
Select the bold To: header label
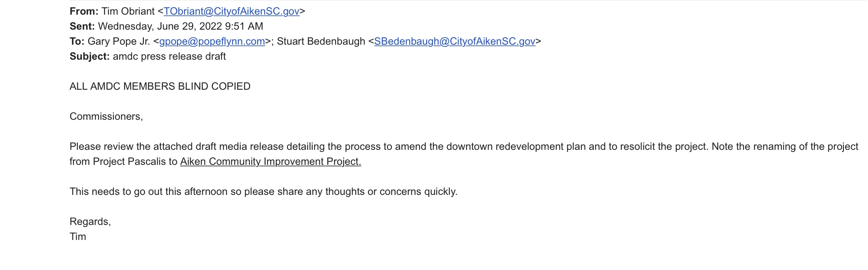coord(77,42)
